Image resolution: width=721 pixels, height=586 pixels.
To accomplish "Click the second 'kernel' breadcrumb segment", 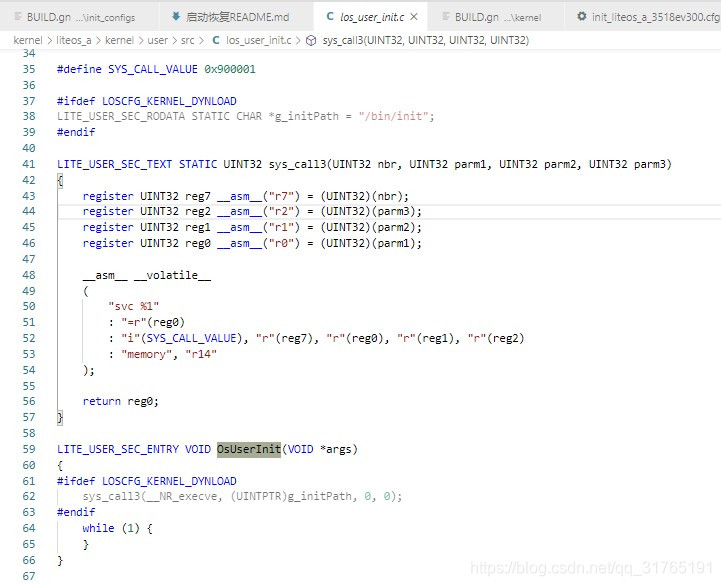I will click(x=119, y=40).
